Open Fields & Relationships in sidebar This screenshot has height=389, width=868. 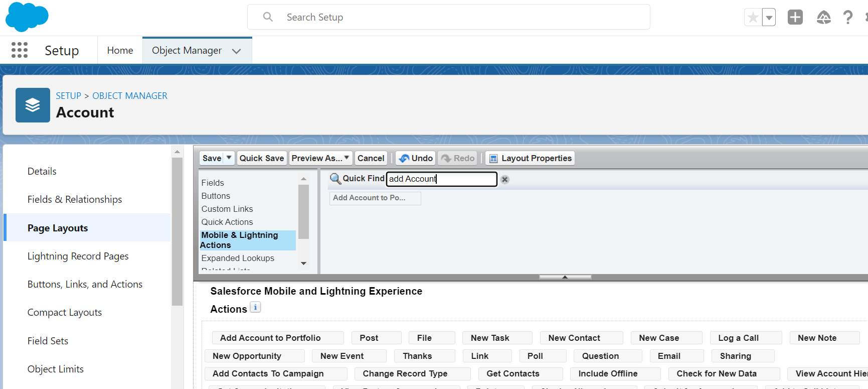point(75,199)
